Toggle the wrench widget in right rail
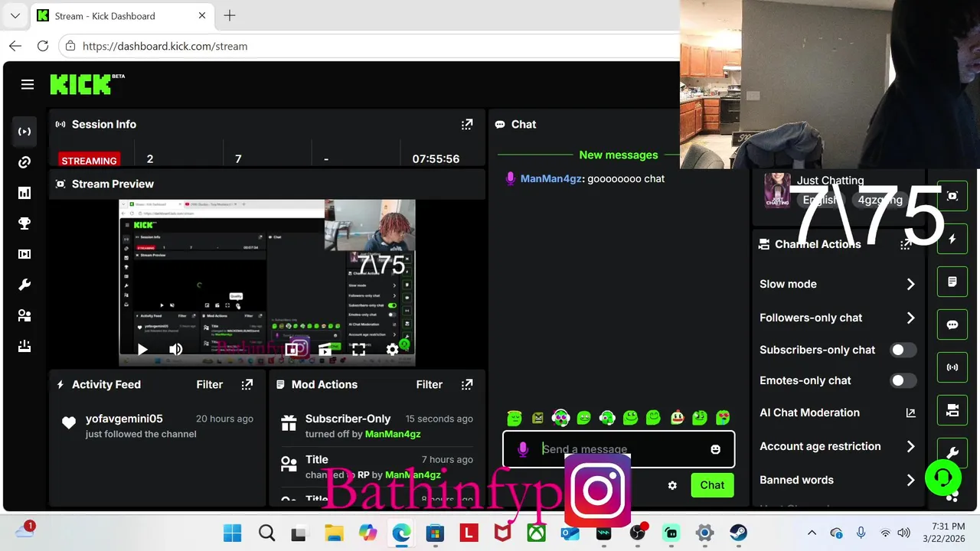The height and width of the screenshot is (551, 980). 952,452
